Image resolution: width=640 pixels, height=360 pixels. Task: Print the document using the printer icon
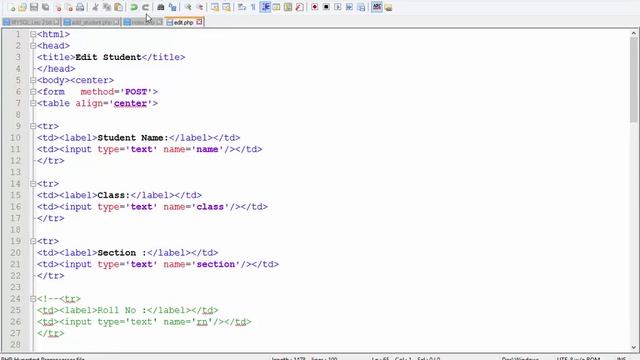click(x=80, y=7)
